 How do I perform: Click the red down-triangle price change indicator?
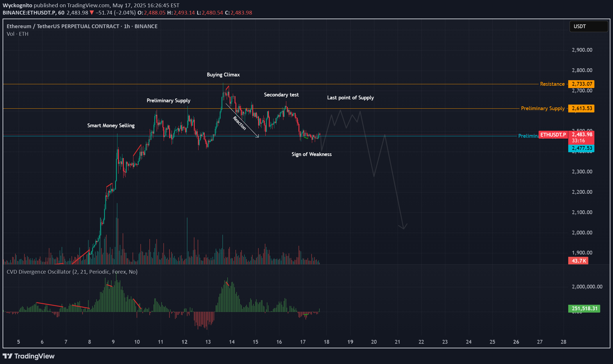coord(92,12)
